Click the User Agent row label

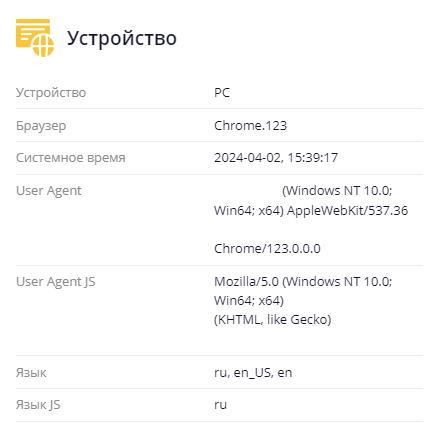tap(49, 191)
